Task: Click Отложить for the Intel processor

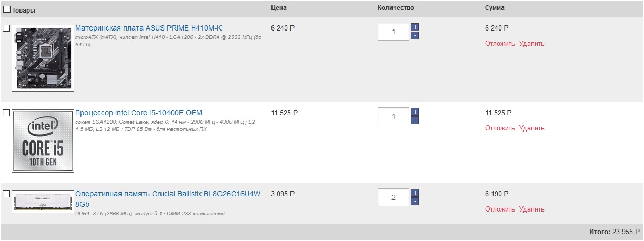Action: [x=500, y=128]
